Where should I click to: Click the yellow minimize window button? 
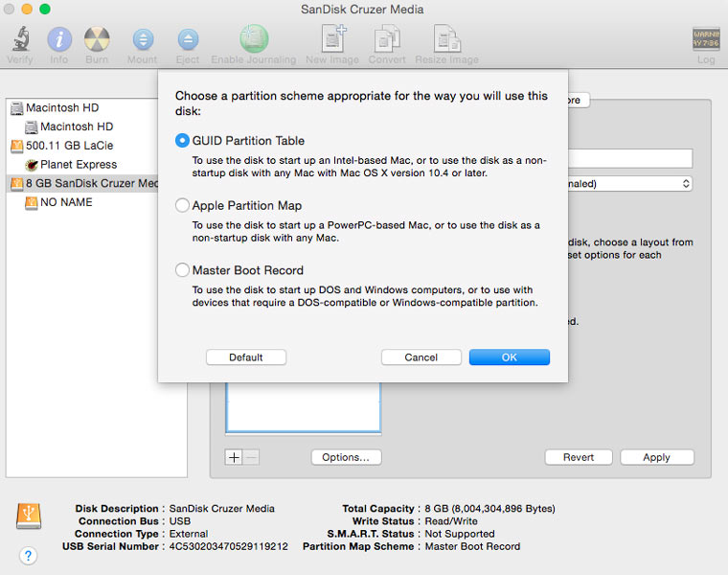coord(27,9)
